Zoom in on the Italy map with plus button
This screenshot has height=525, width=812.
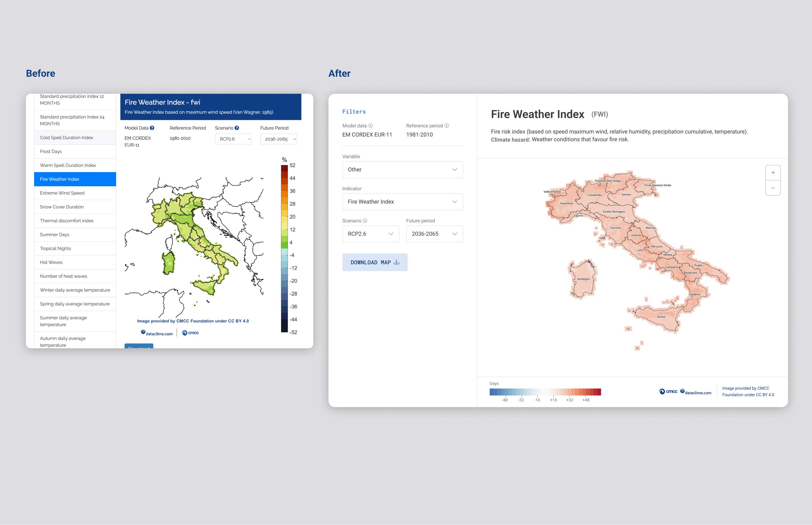click(773, 172)
